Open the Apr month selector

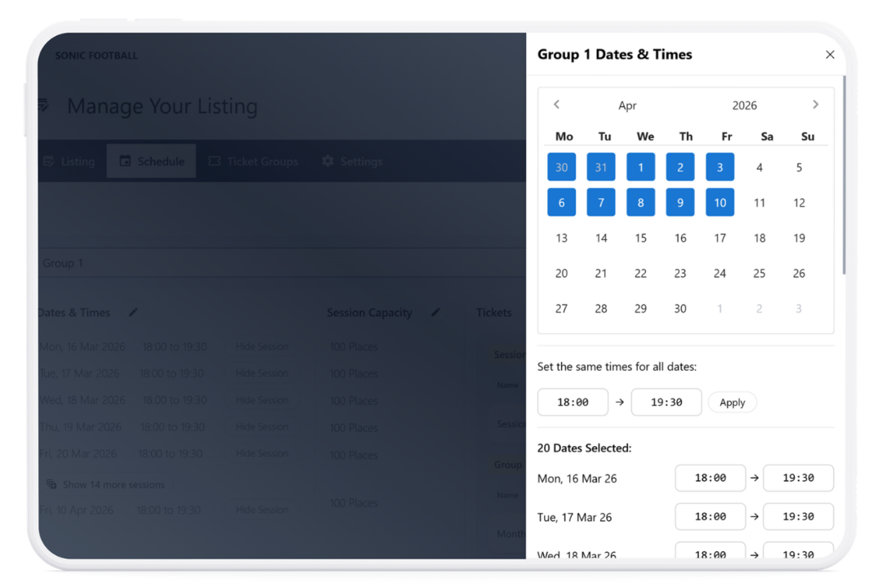tap(627, 106)
